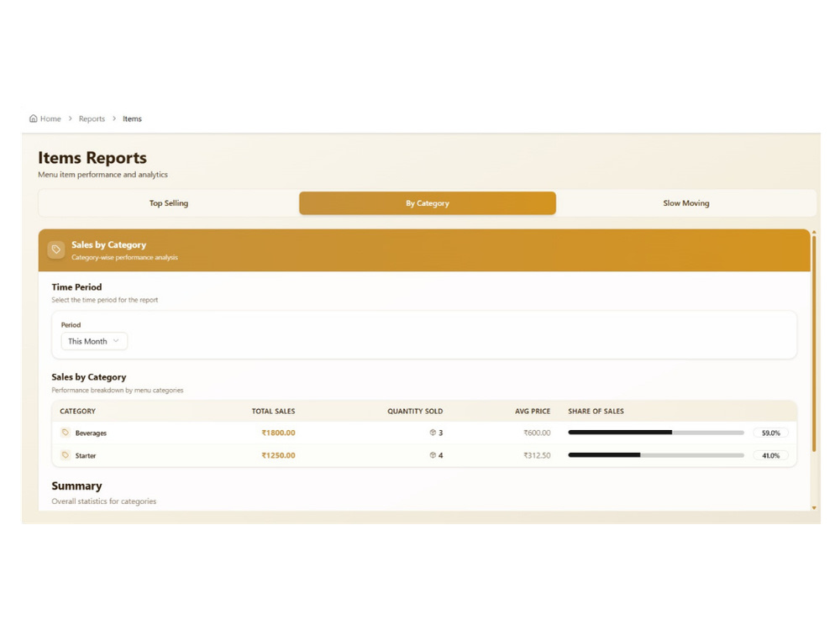This screenshot has width=840, height=630.
Task: Click the ₹1800.00 total sales value
Action: 278,433
